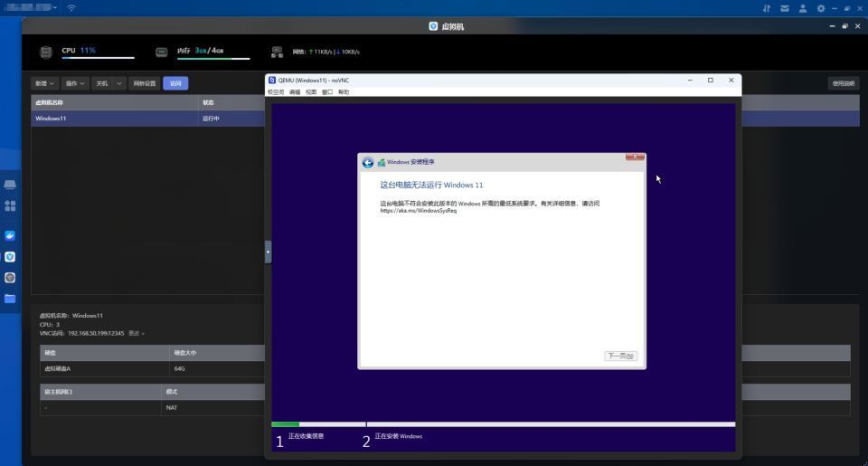Open the blue folder icon in the sidebar
The height and width of the screenshot is (466, 868).
tap(10, 299)
